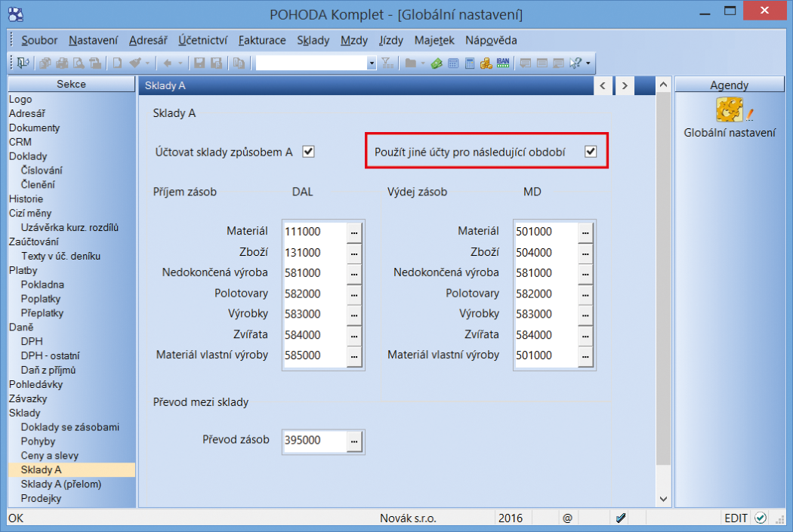This screenshot has width=793, height=532.
Task: Open ellipsis button for Výdej Zvířata 584000
Action: click(585, 335)
